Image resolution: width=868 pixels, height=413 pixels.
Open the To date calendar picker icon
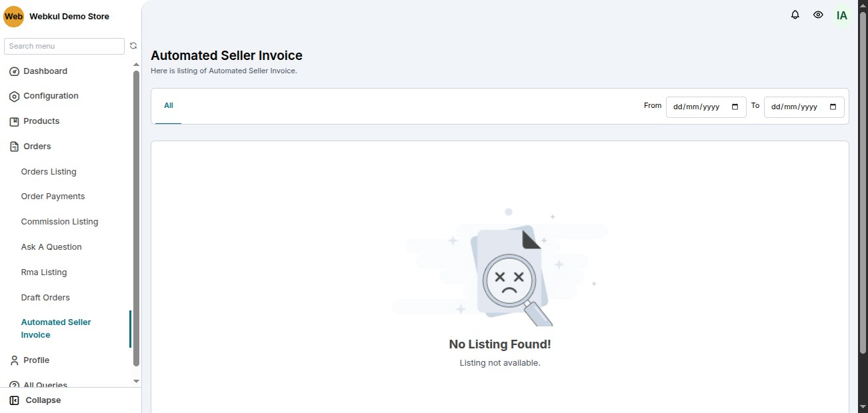click(833, 107)
